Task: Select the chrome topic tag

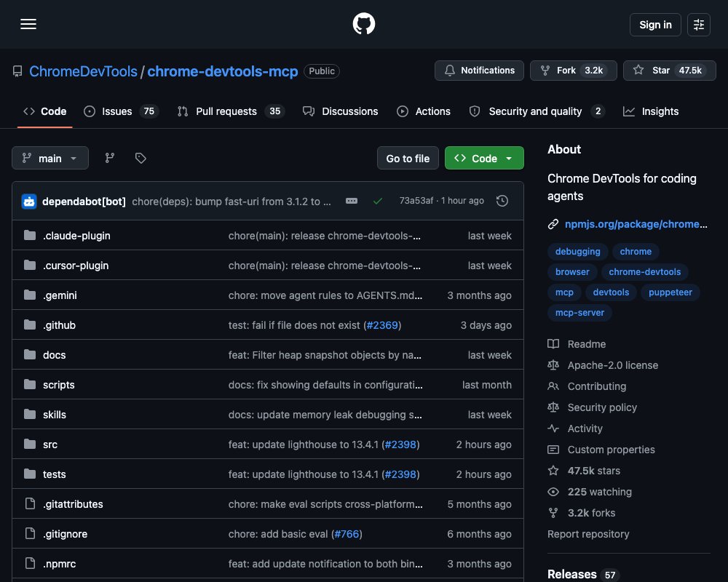Action: pyautogui.click(x=636, y=252)
